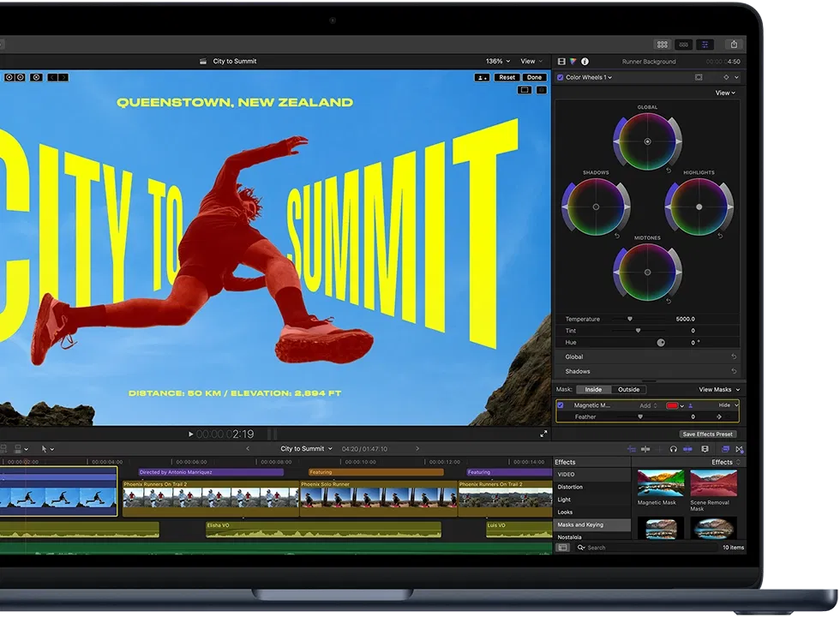Open the Info inspector icon

point(585,62)
